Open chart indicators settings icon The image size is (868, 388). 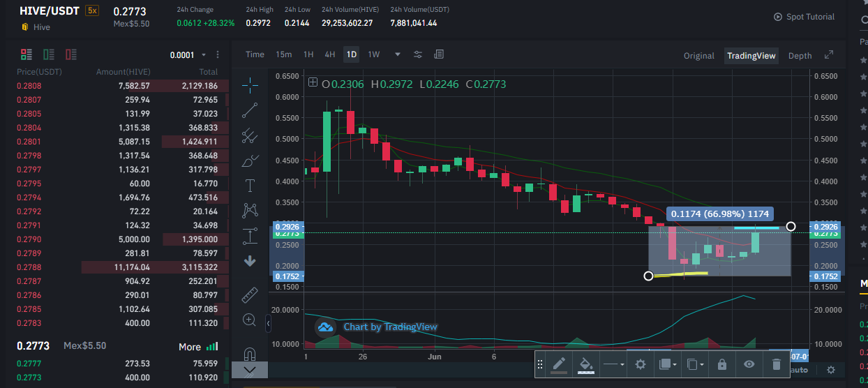[x=418, y=54]
